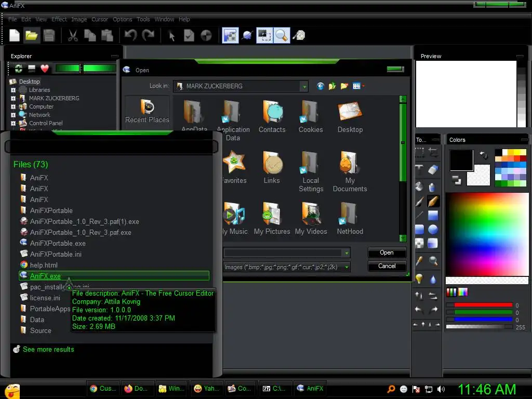
Task: Select the light bulb Lighten tool
Action: click(x=419, y=279)
